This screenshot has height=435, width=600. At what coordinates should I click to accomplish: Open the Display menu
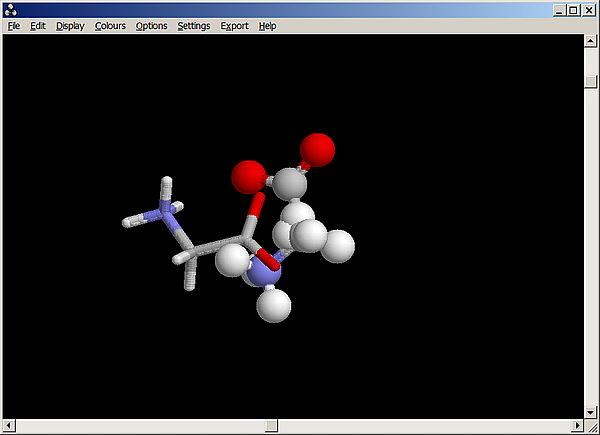pos(70,26)
